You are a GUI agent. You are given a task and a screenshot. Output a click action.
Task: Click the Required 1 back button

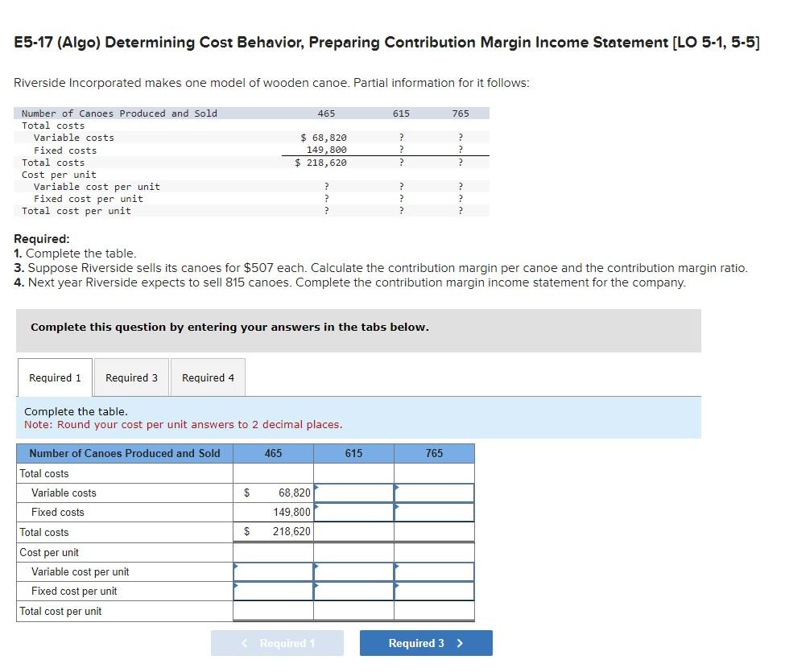pyautogui.click(x=277, y=643)
